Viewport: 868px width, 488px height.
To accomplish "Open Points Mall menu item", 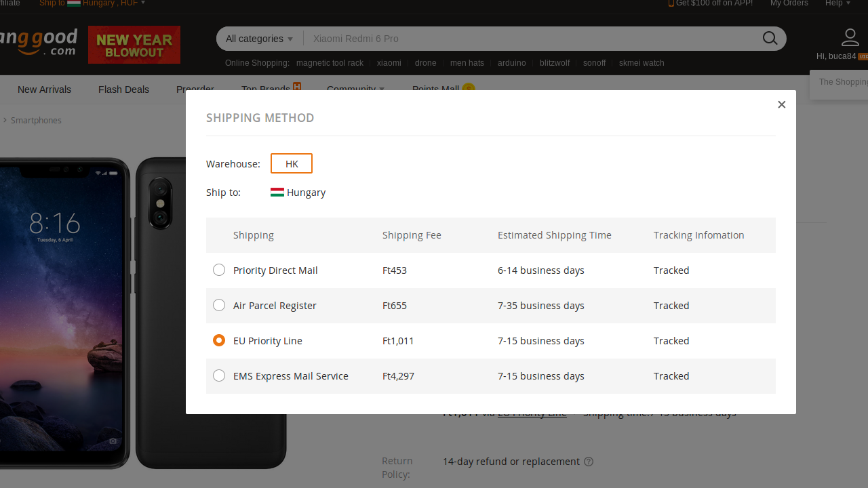I will (x=435, y=89).
